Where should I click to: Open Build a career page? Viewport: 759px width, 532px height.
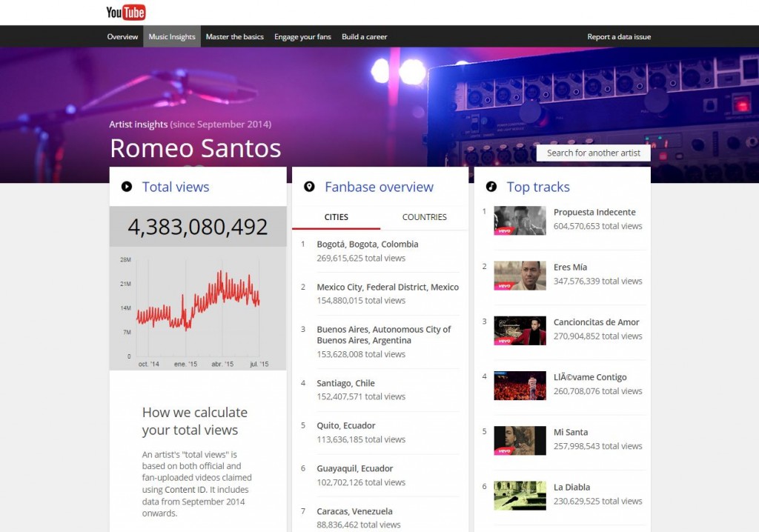click(365, 37)
